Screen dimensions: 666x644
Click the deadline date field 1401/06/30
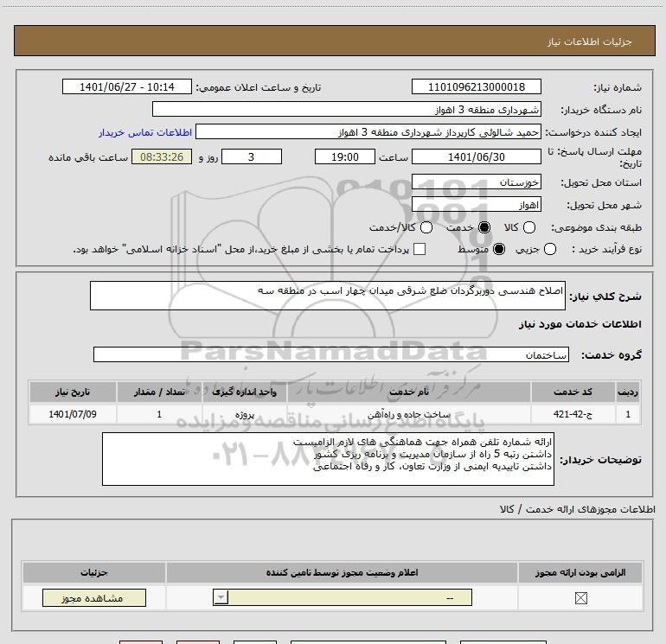(476, 157)
